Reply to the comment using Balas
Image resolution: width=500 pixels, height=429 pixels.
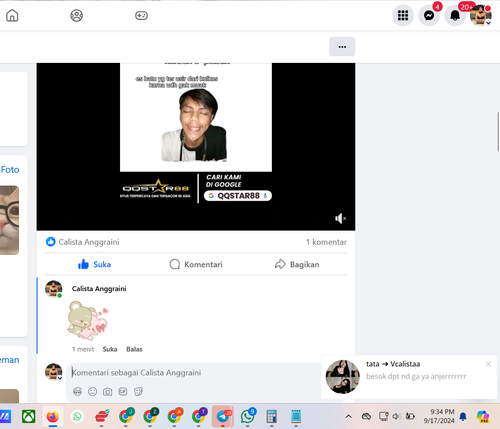pos(134,349)
